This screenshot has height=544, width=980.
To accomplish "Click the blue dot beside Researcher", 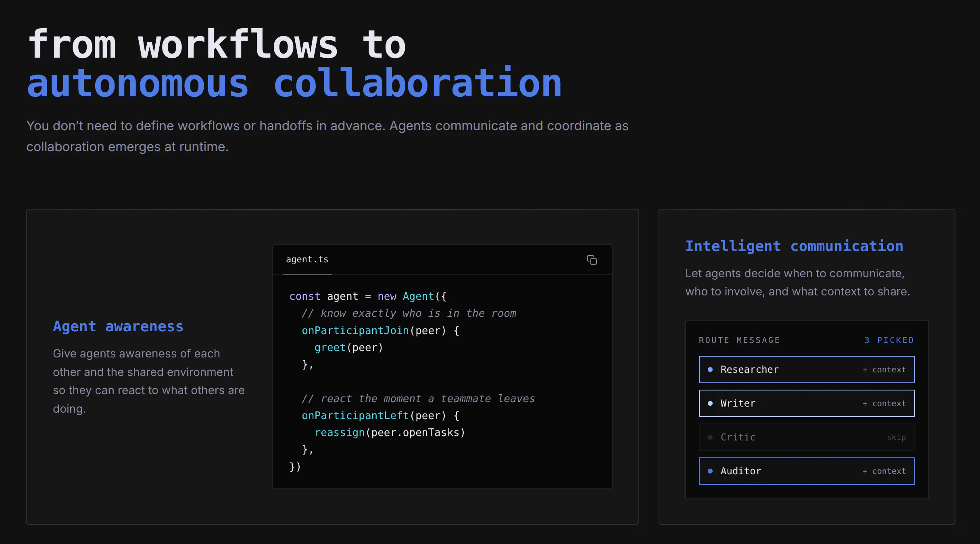I will pos(710,370).
